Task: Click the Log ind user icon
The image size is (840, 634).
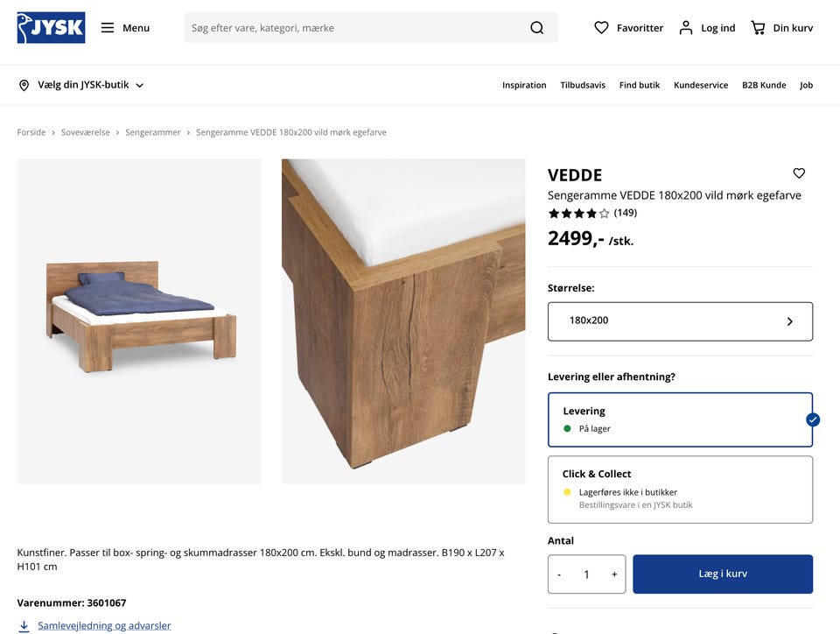Action: 686,28
